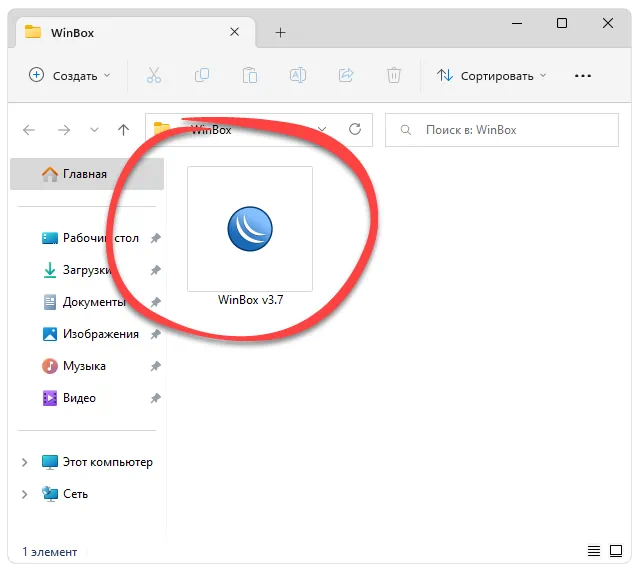The image size is (639, 573).
Task: Open the Сортировать sort dropdown
Action: [x=491, y=76]
